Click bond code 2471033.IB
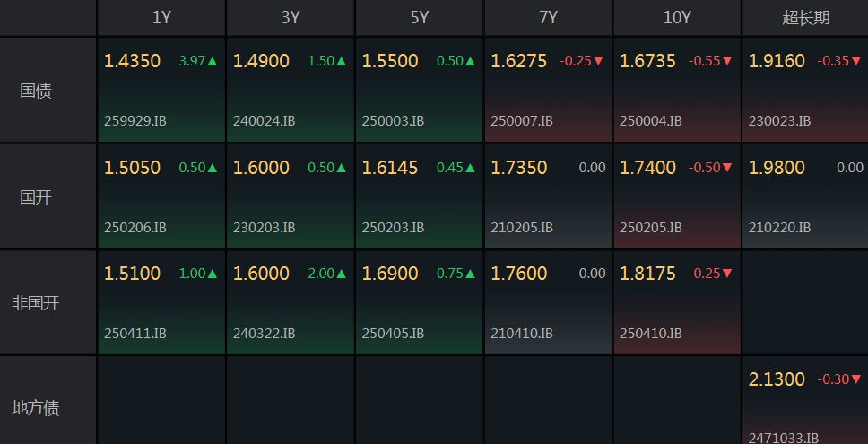Viewport: 868px width, 444px height. [x=784, y=438]
